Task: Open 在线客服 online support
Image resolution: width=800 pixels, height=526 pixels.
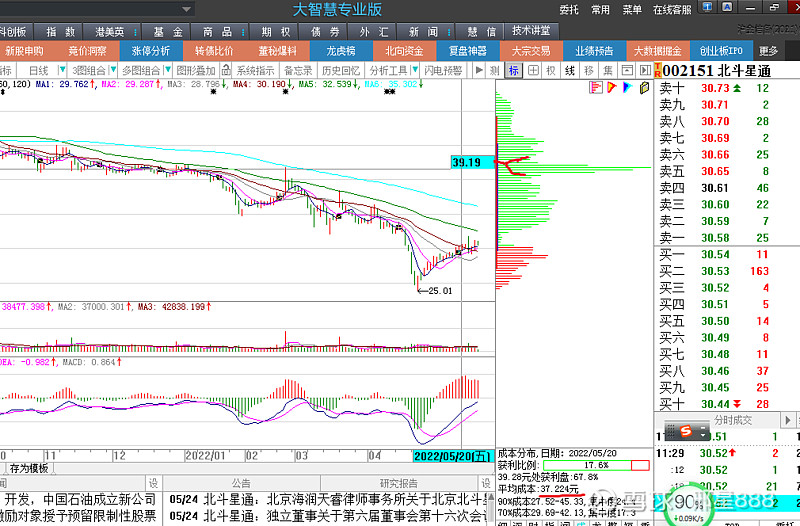Action: (672, 9)
